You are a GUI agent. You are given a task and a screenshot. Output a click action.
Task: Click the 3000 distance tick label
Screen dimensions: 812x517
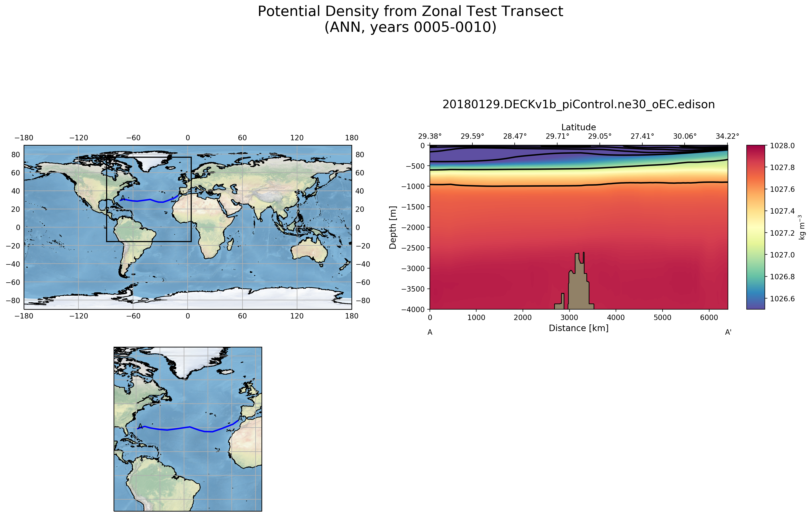click(x=569, y=317)
